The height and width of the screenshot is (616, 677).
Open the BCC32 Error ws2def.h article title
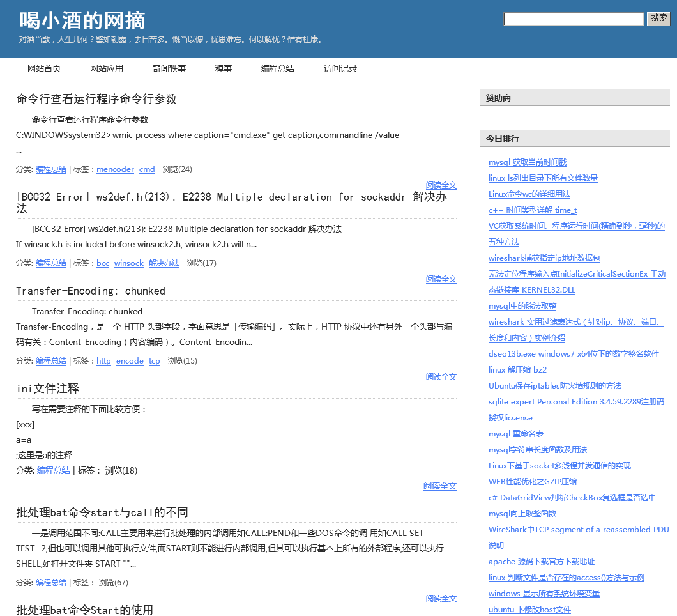point(231,203)
